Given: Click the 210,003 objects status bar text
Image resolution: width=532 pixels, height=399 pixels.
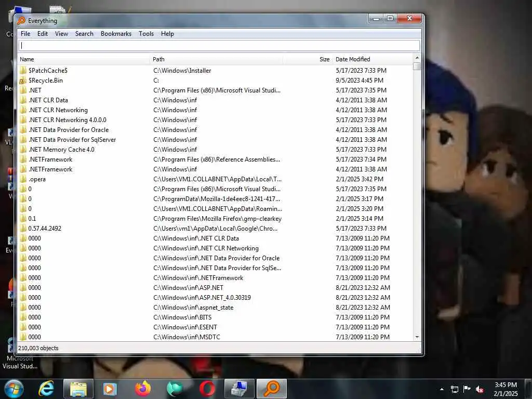Looking at the screenshot, I should [38, 348].
